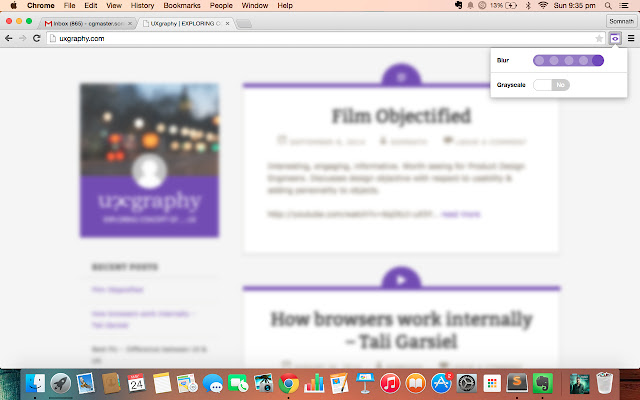The image size is (640, 400).
Task: Open a new tab
Action: coord(244,24)
